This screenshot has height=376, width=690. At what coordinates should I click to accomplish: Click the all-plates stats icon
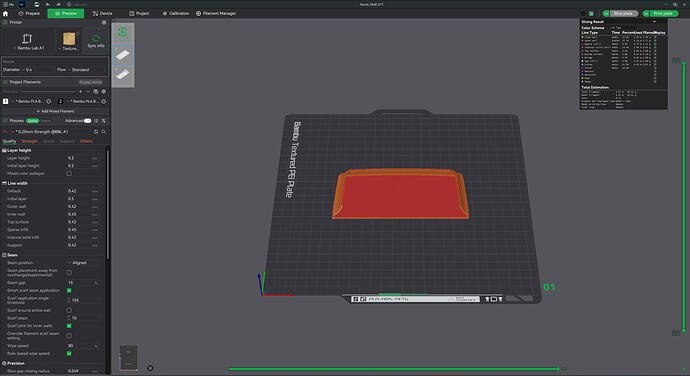123,33
